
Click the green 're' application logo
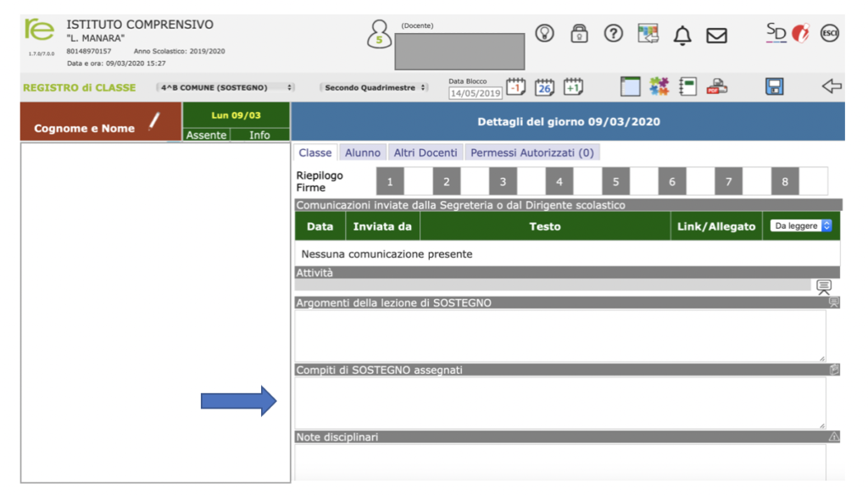click(39, 30)
